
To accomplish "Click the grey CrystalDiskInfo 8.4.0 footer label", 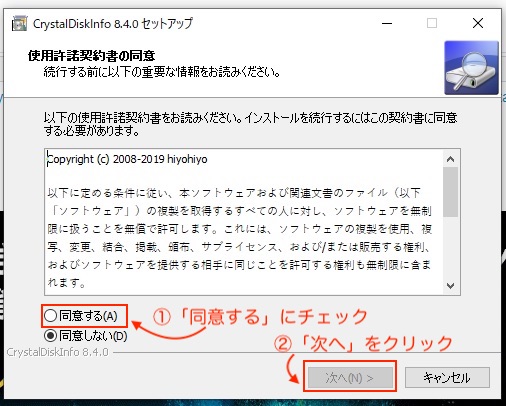I will coord(58,352).
